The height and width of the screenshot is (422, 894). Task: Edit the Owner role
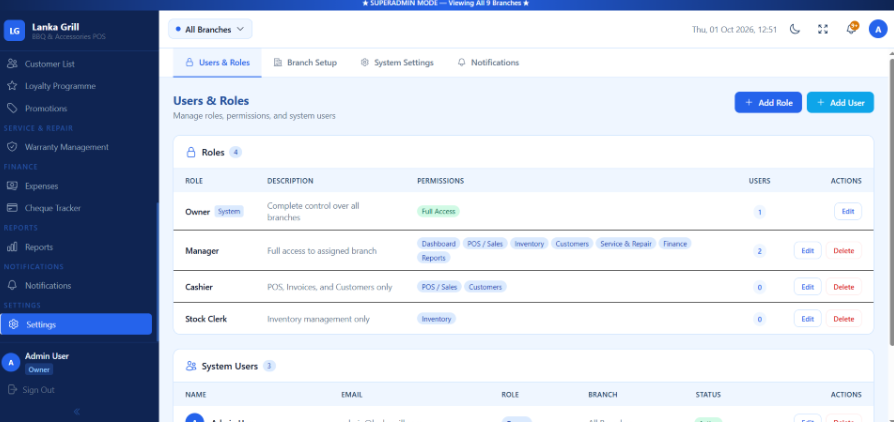coord(848,211)
